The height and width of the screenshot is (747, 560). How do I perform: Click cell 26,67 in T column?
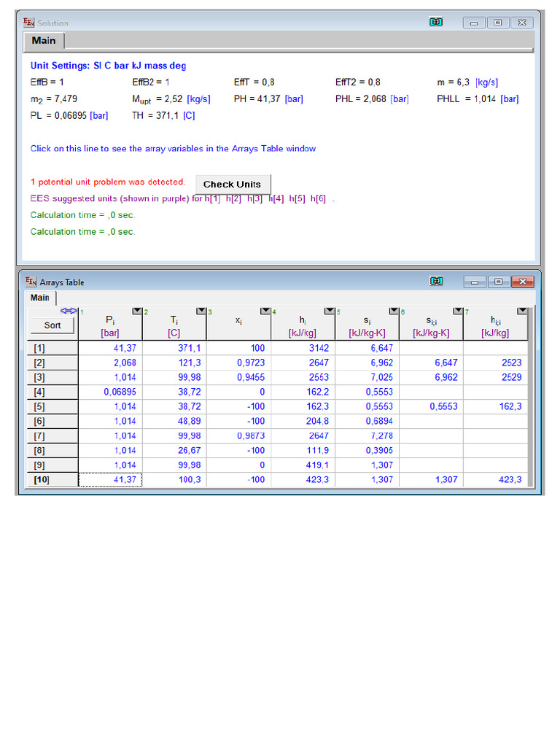coord(174,451)
